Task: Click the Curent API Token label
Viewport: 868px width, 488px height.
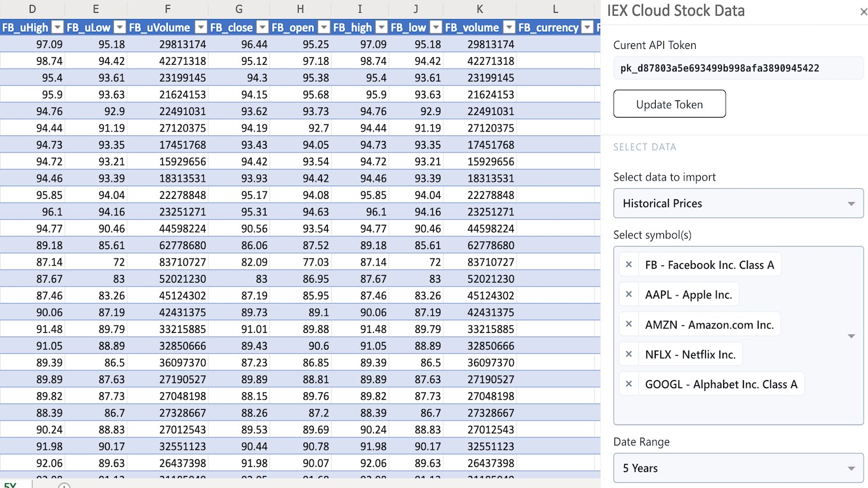Action: coord(655,45)
